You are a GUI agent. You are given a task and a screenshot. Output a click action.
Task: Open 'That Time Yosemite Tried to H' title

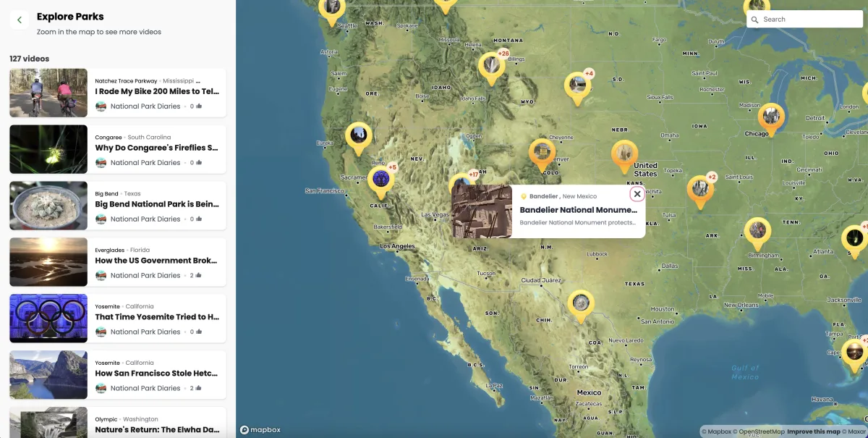(157, 317)
